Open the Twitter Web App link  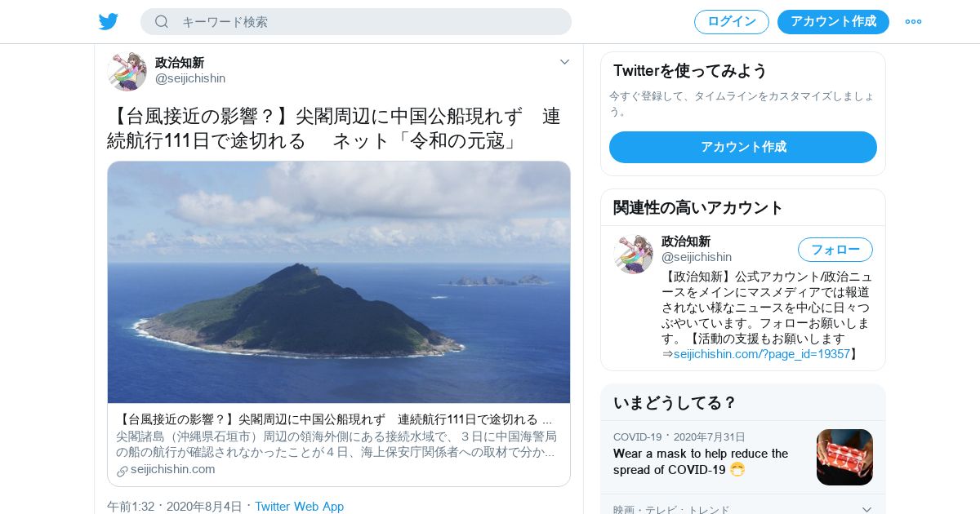299,507
